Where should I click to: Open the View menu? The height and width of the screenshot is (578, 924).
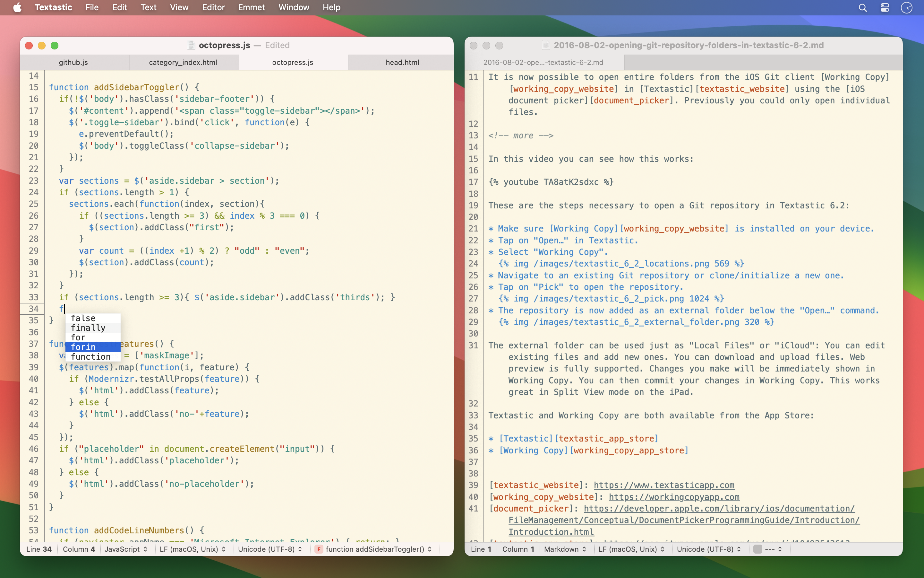179,7
